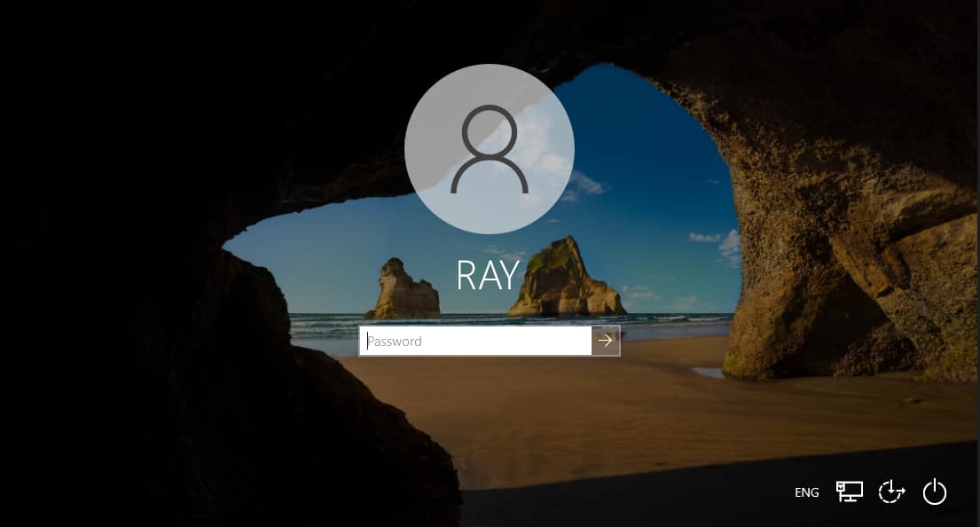Expand the power options menu

point(935,492)
